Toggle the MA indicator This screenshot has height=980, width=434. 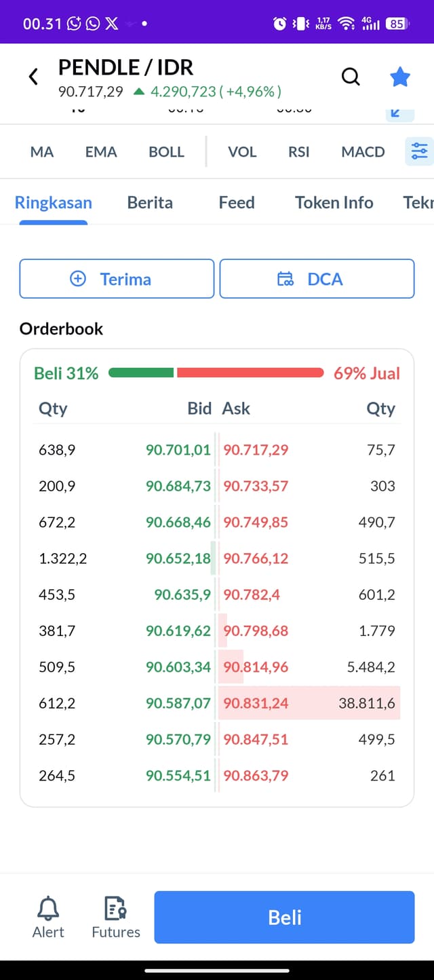coord(42,152)
